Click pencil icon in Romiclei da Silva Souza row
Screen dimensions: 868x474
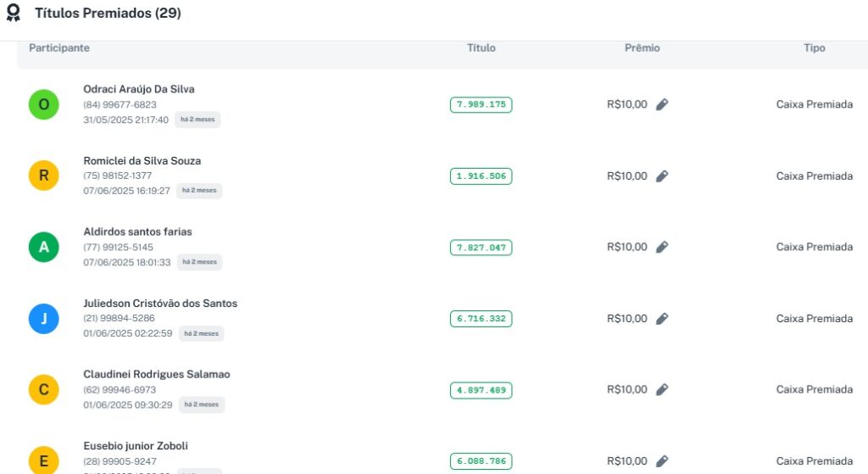(x=662, y=176)
